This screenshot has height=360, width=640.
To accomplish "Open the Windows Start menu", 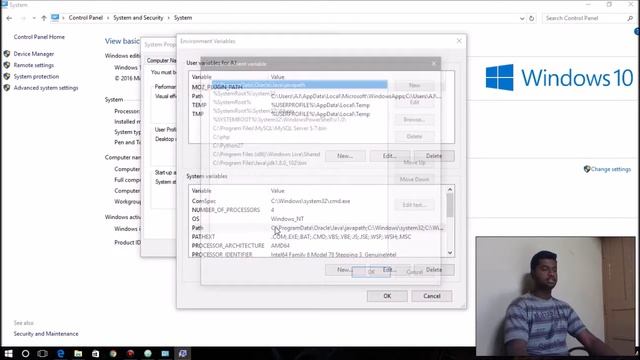I will (x=8, y=353).
